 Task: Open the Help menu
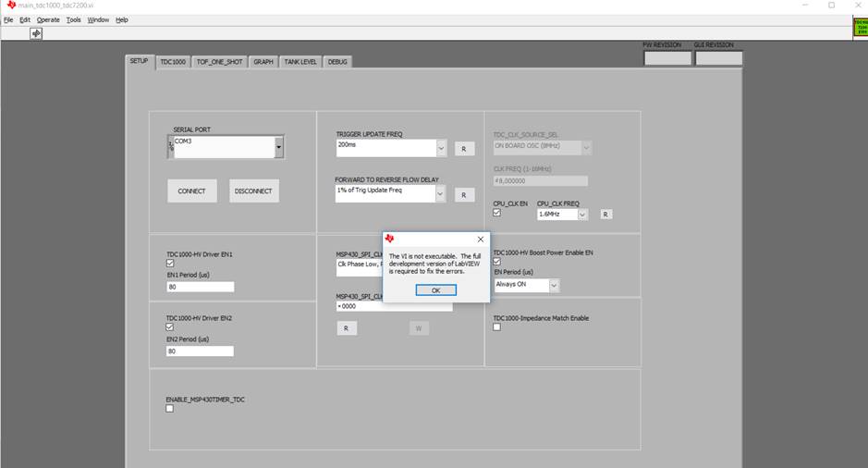click(122, 20)
